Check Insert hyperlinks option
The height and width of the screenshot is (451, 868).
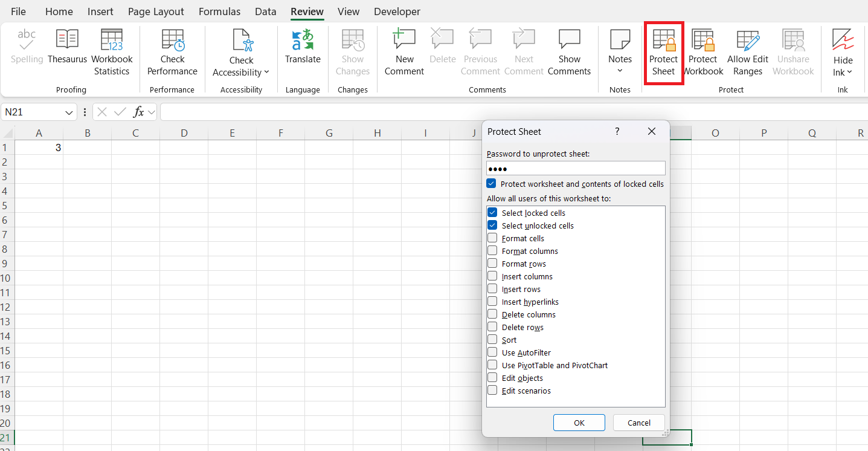[492, 302]
